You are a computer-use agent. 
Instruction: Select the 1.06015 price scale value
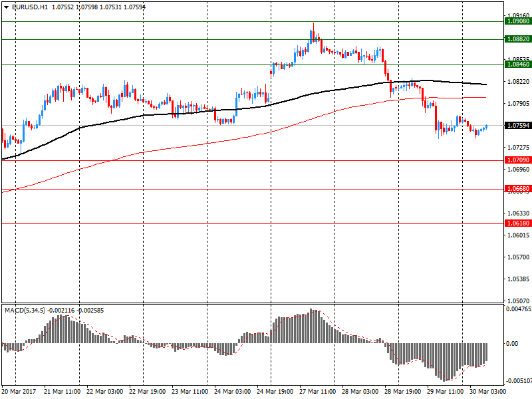point(518,235)
